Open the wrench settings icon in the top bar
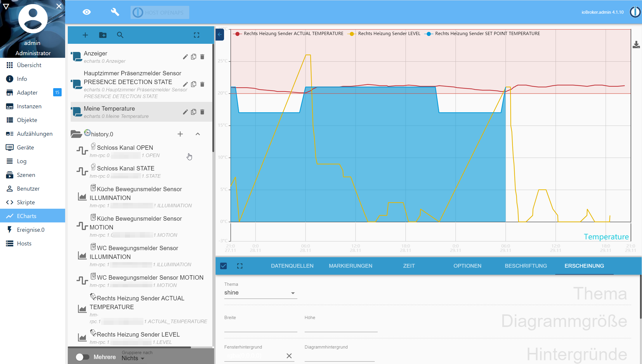This screenshot has width=642, height=364. coord(115,12)
